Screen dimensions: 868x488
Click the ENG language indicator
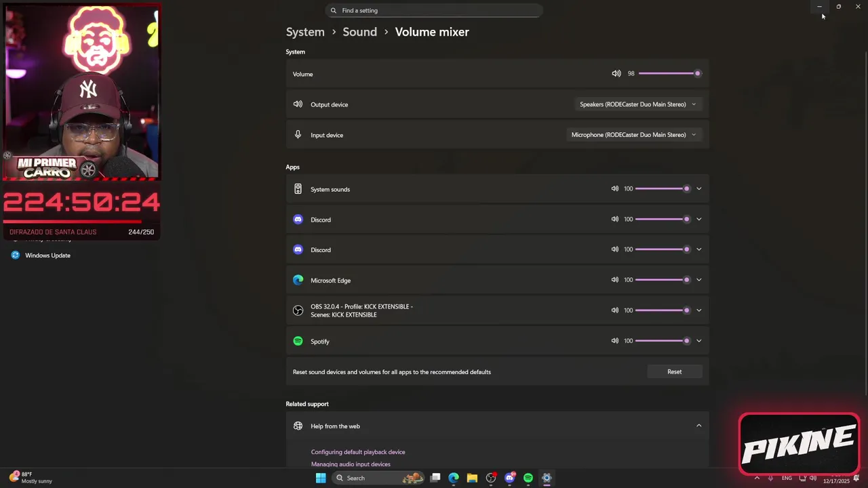coord(787,478)
